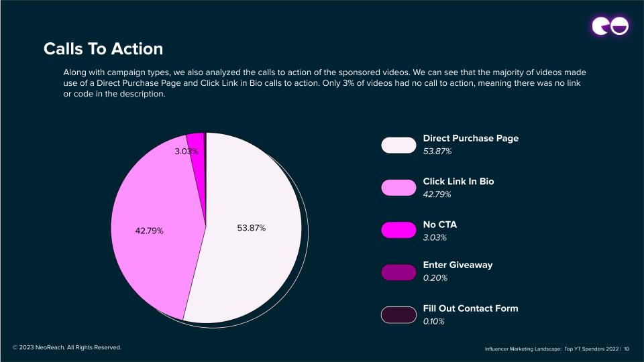Click the page number 10 in footer
This screenshot has height=362, width=644.
pyautogui.click(x=635, y=349)
